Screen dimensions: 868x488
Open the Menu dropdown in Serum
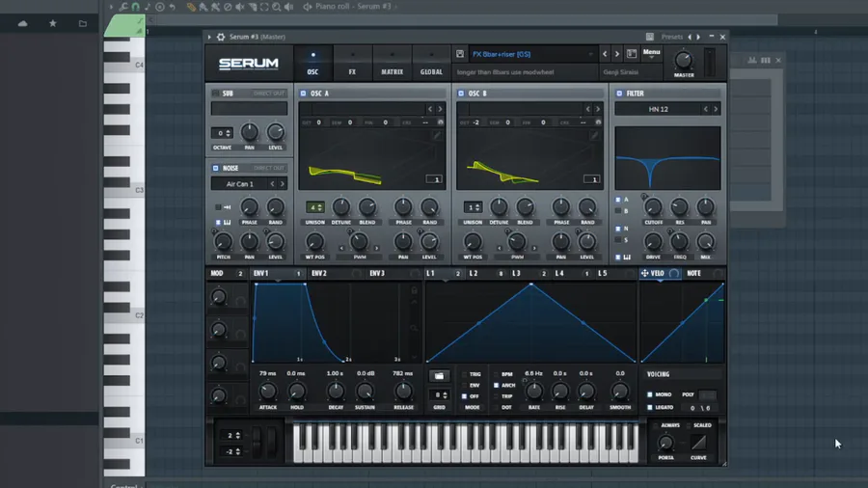[652, 54]
